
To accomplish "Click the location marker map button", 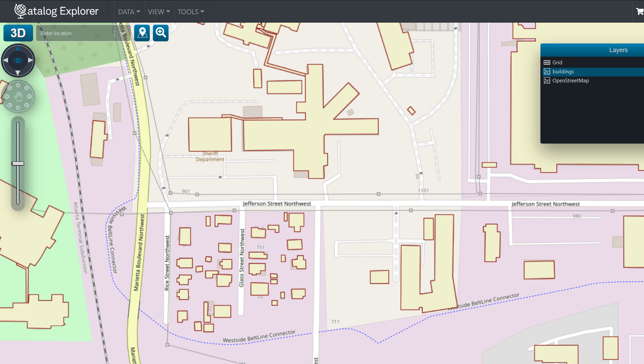I will click(142, 33).
